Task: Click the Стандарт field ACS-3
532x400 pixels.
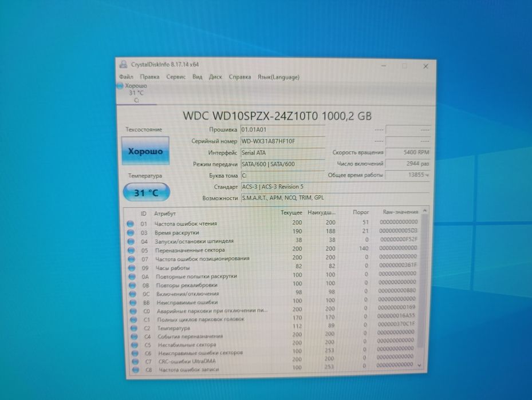Action: [335, 187]
